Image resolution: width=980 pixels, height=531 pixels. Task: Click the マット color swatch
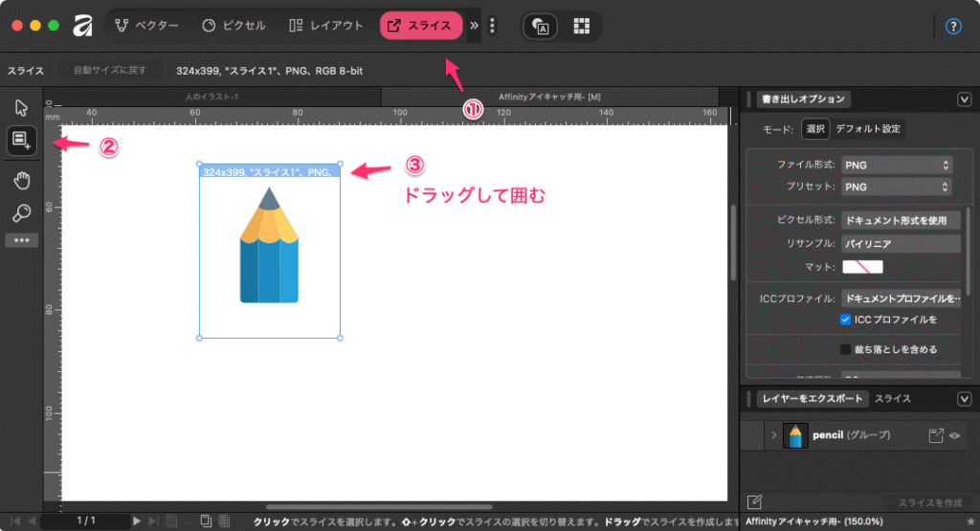tap(862, 267)
